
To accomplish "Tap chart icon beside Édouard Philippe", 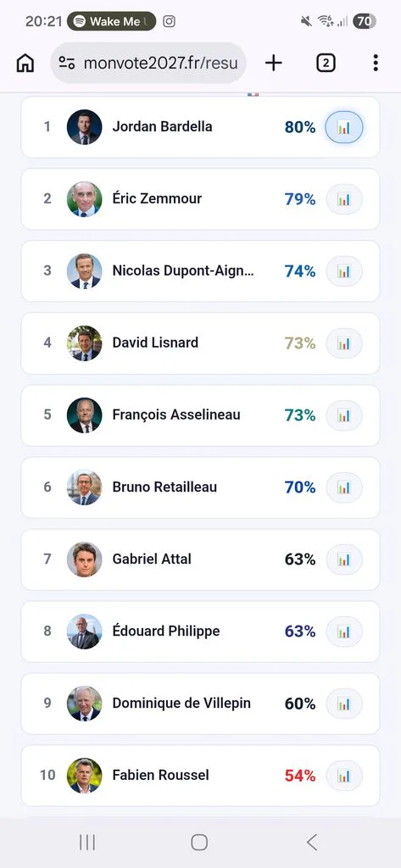I will (x=344, y=631).
